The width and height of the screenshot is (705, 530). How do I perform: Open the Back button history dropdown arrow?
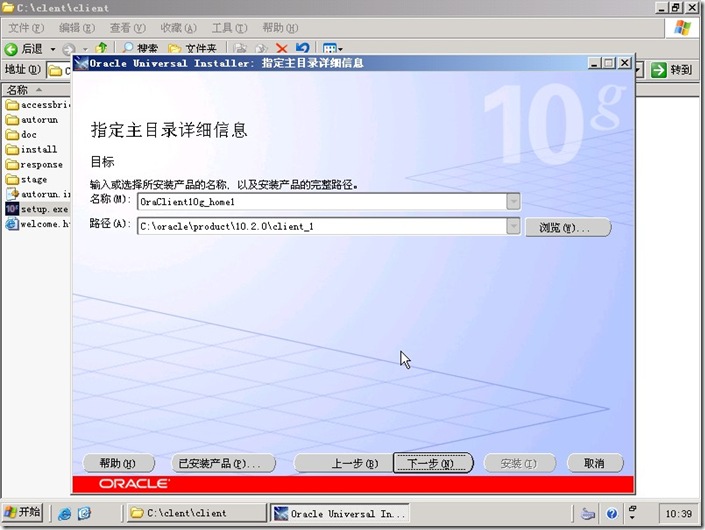(x=53, y=49)
